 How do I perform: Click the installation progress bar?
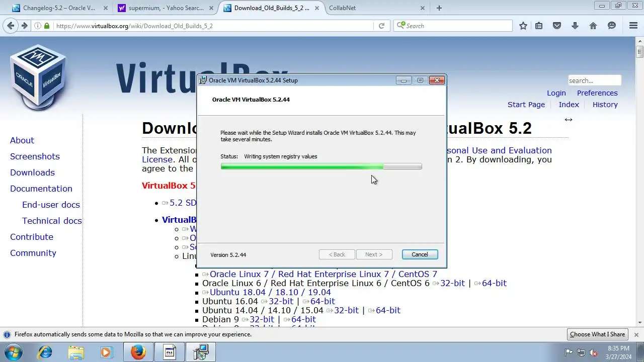coord(321,166)
